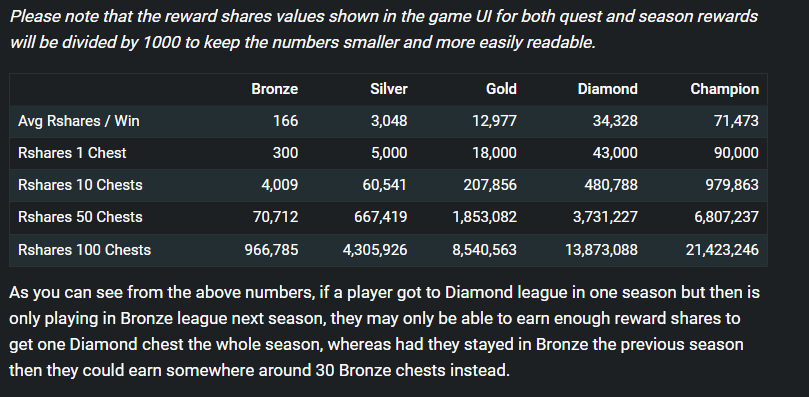Screen dimensions: 809x397
Task: Select the Rshares 50 Chests row label
Action: point(80,217)
